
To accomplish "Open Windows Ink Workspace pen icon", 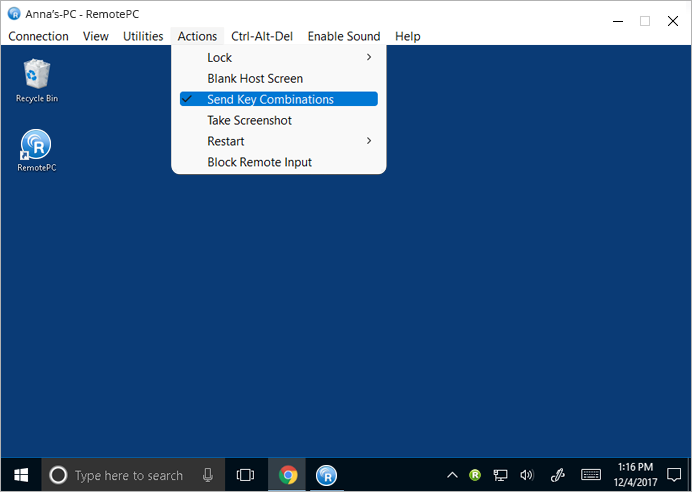I will pyautogui.click(x=558, y=475).
